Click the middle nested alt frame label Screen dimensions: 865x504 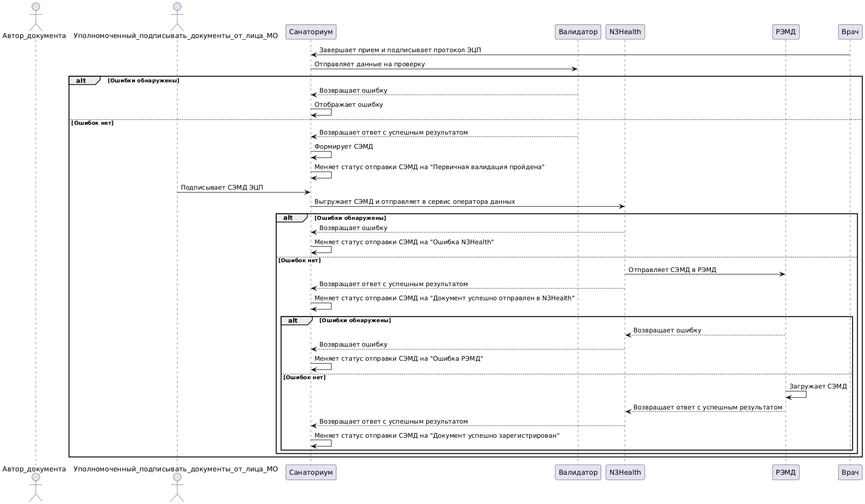[x=288, y=218]
